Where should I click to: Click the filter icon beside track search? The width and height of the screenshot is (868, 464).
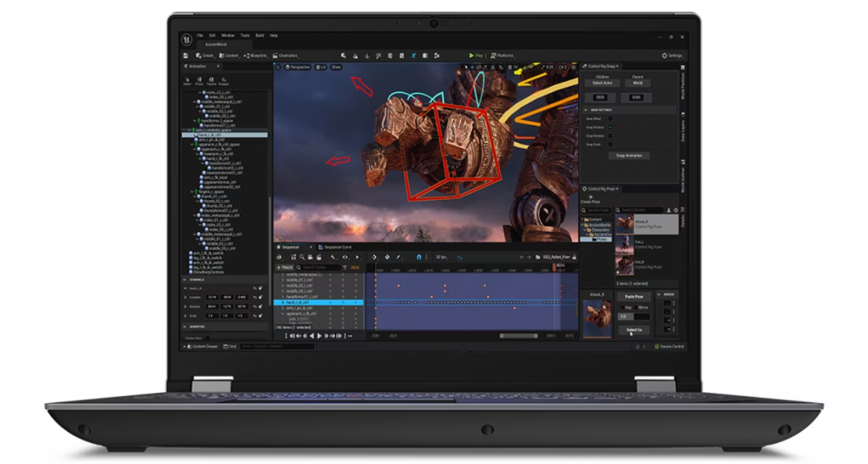(344, 268)
